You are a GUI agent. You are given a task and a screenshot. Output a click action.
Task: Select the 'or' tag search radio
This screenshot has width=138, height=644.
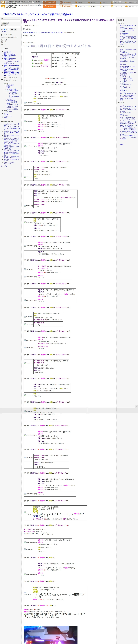[8, 29]
